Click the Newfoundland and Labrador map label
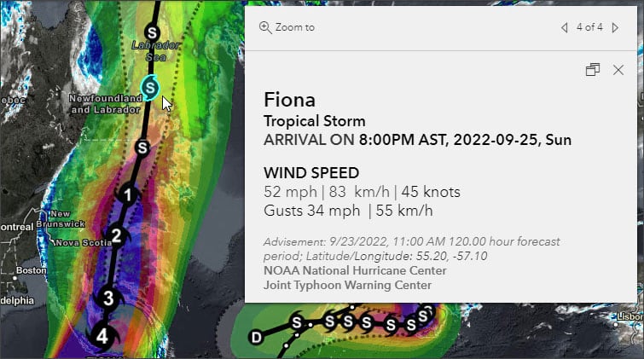Image resolution: width=644 pixels, height=359 pixels. point(105,104)
